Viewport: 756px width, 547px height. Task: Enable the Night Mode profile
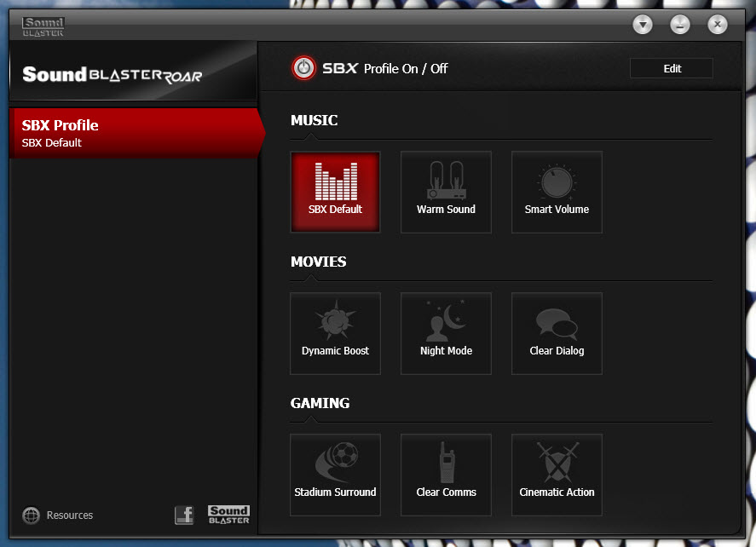pos(446,333)
